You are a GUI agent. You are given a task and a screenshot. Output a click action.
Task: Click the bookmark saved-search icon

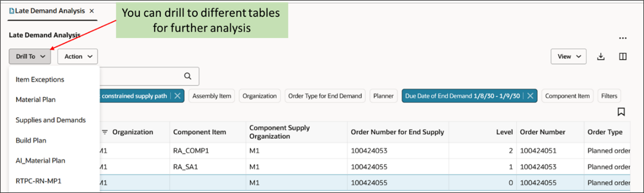(x=621, y=112)
